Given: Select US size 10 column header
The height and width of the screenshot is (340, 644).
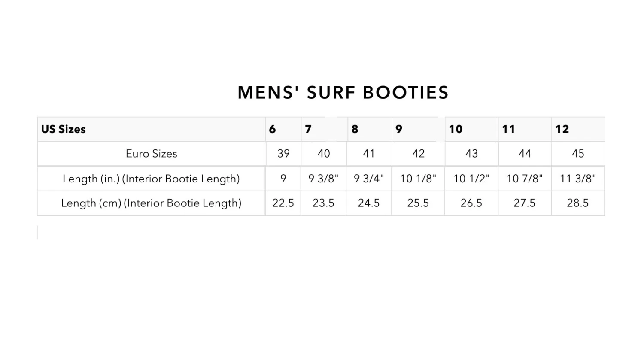Looking at the screenshot, I should (456, 129).
